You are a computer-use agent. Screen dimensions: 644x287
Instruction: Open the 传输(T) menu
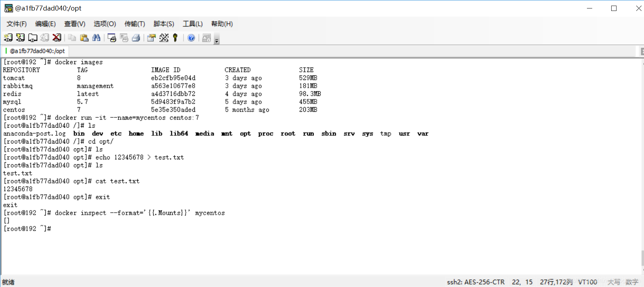click(x=135, y=24)
